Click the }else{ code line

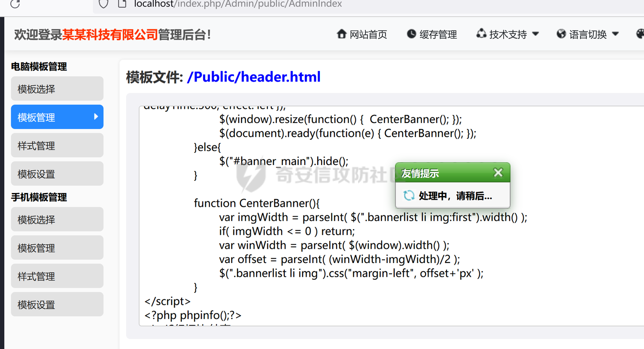pyautogui.click(x=207, y=147)
